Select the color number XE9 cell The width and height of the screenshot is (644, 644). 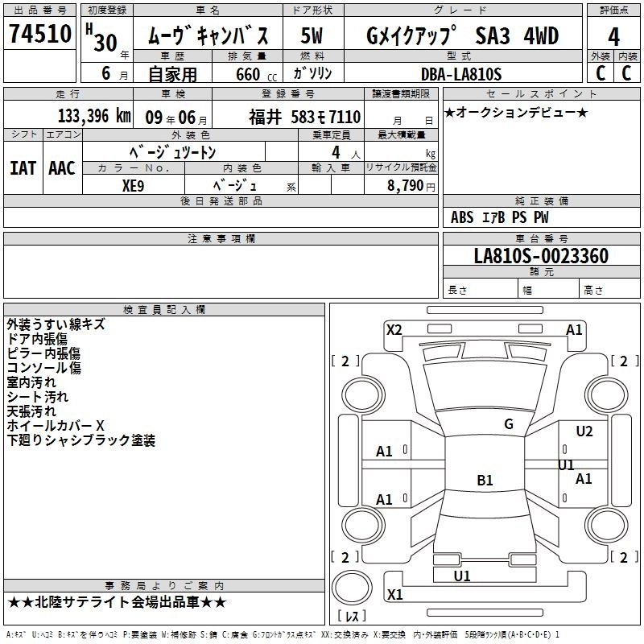(x=132, y=184)
